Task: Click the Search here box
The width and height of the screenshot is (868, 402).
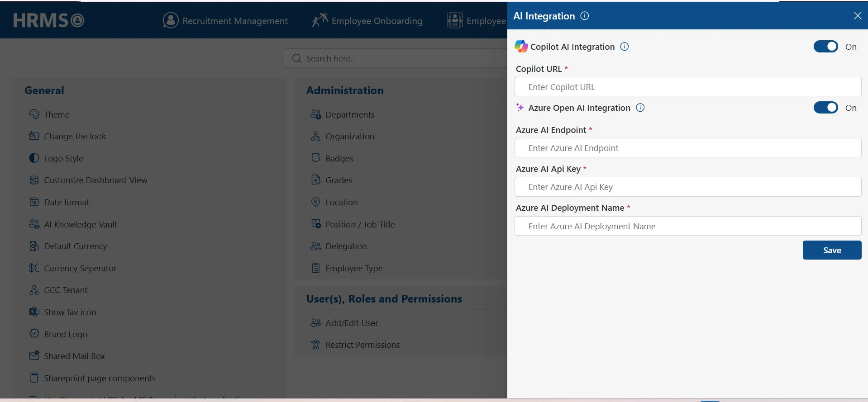Action: coord(396,58)
